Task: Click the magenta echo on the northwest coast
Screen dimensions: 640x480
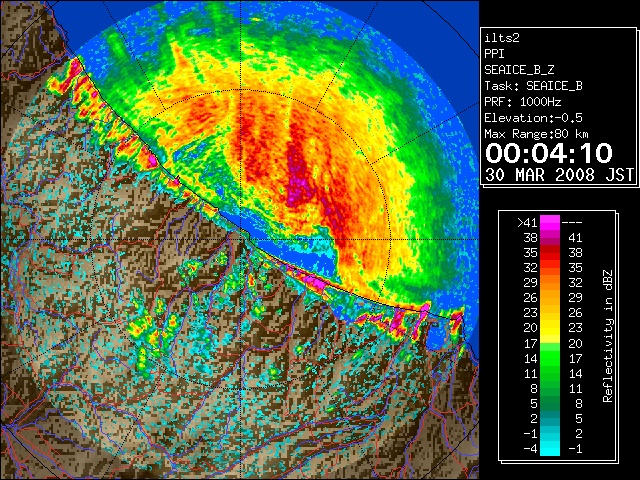Action: pyautogui.click(x=151, y=159)
